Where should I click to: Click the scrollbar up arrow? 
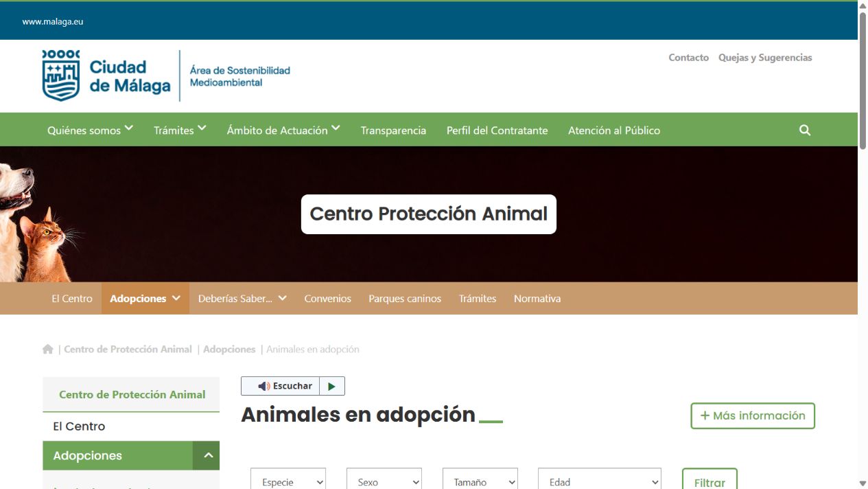click(x=863, y=5)
